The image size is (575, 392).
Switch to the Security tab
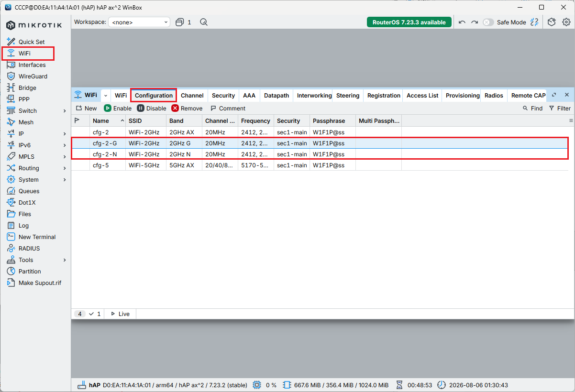point(223,96)
